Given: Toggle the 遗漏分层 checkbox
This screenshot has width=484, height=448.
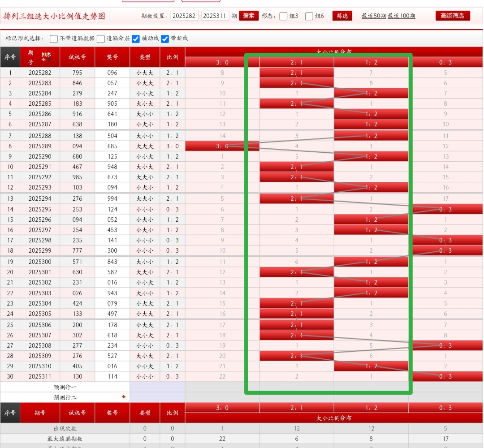Looking at the screenshot, I should click(x=101, y=39).
